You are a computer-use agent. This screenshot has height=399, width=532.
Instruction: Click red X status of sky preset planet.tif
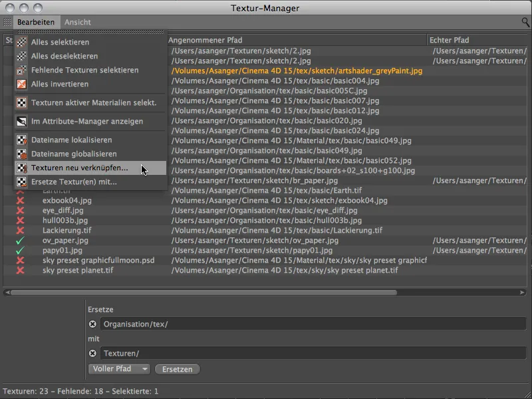[21, 271]
